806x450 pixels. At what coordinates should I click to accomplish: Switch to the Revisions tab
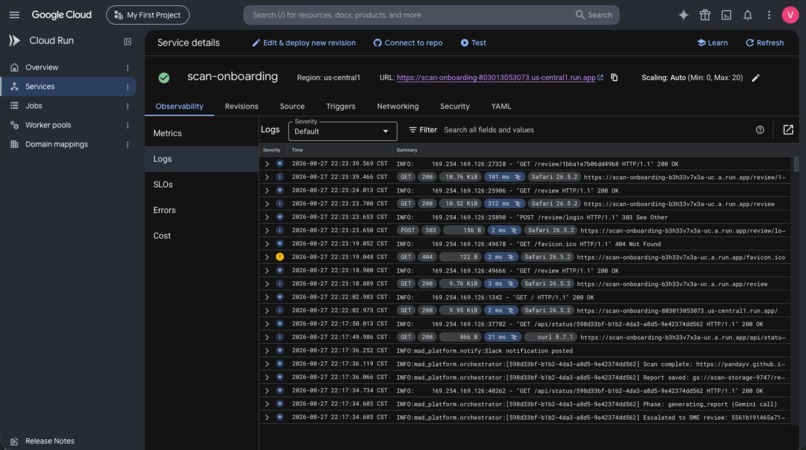click(241, 106)
